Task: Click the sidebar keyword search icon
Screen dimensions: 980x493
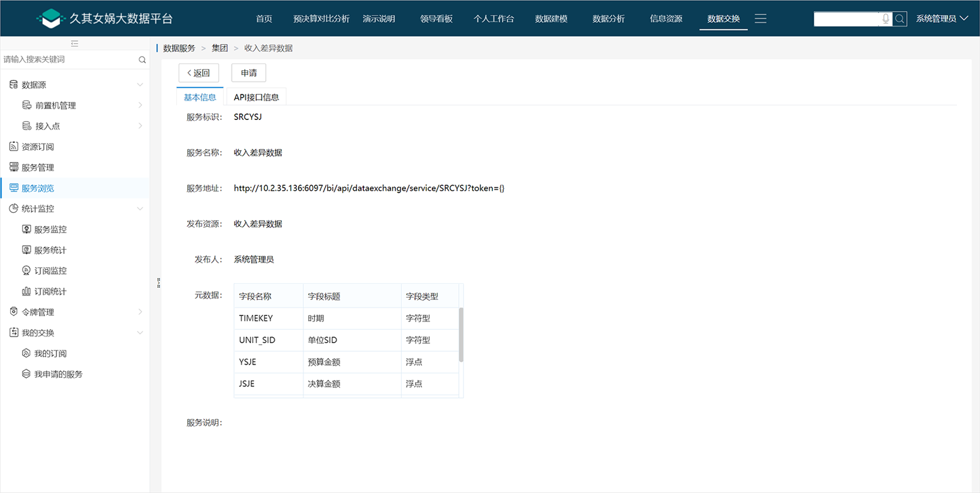Action: point(142,59)
